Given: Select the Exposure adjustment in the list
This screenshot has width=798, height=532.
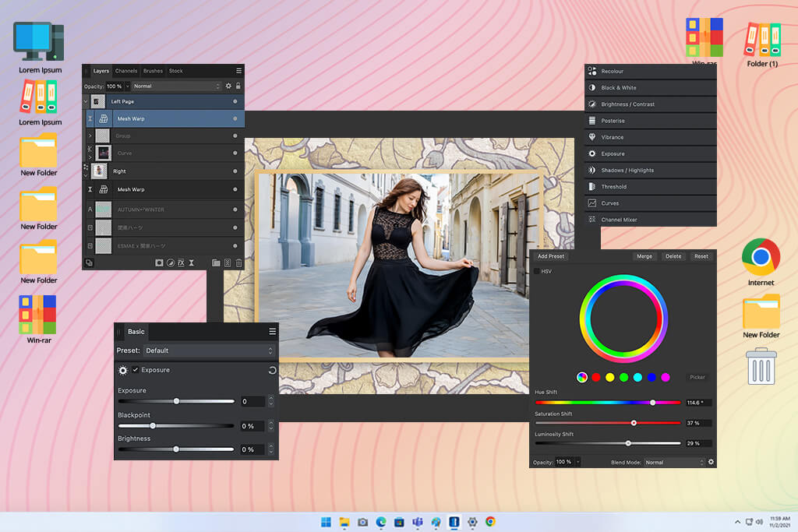Looking at the screenshot, I should tap(651, 153).
